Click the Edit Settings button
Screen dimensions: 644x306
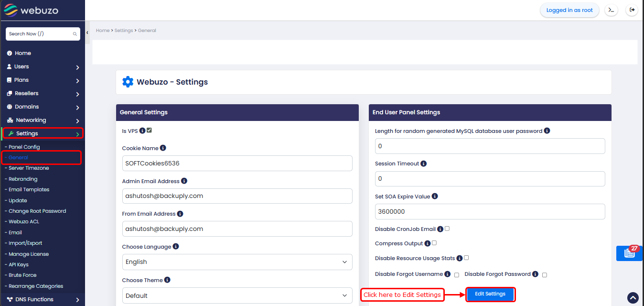click(x=490, y=294)
